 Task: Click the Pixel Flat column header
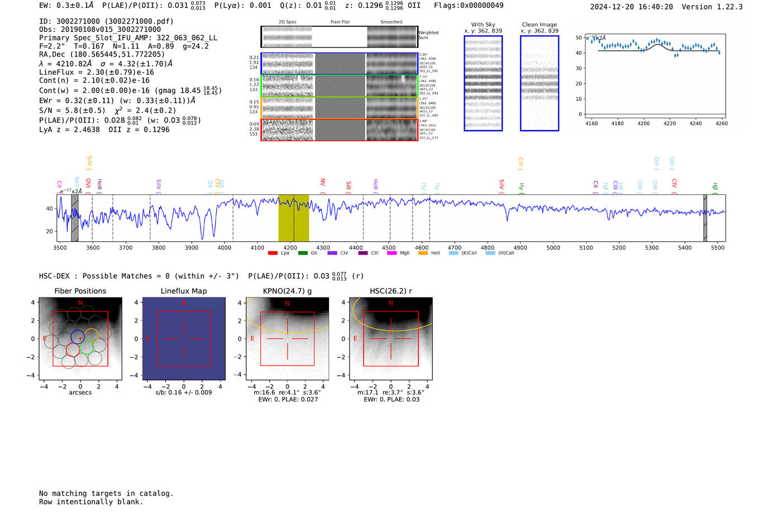340,22
